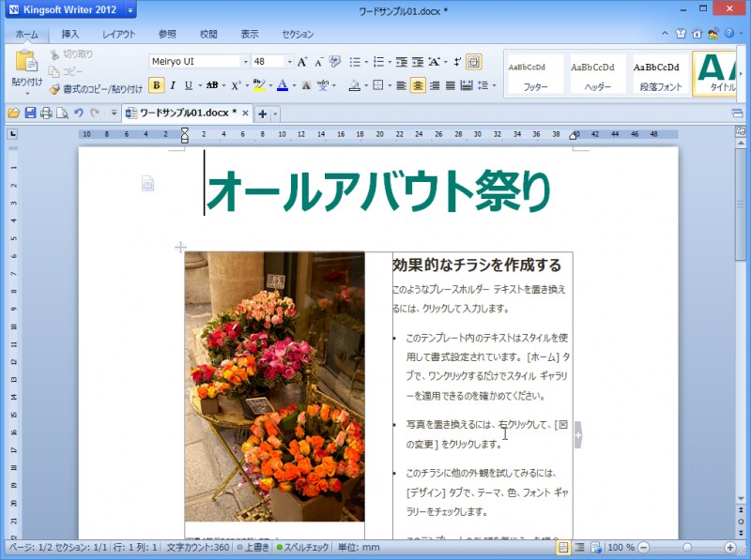751x560 pixels.
Task: Click the save icon in the quick access toolbar
Action: [32, 113]
